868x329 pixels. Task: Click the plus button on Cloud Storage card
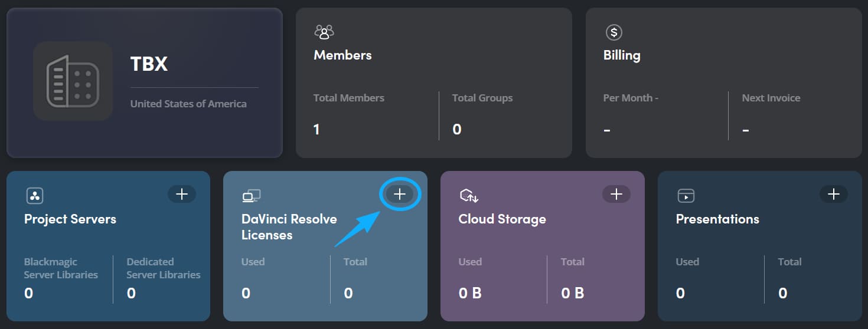(616, 194)
